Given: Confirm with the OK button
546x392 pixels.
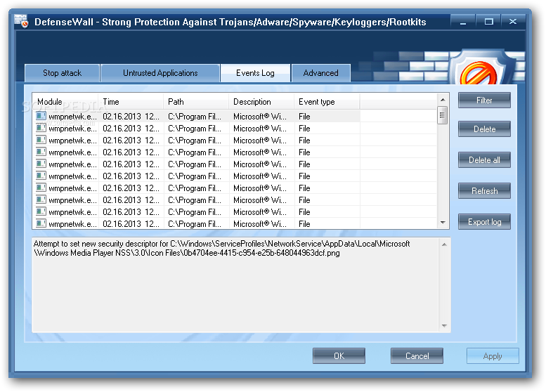Looking at the screenshot, I should point(339,355).
